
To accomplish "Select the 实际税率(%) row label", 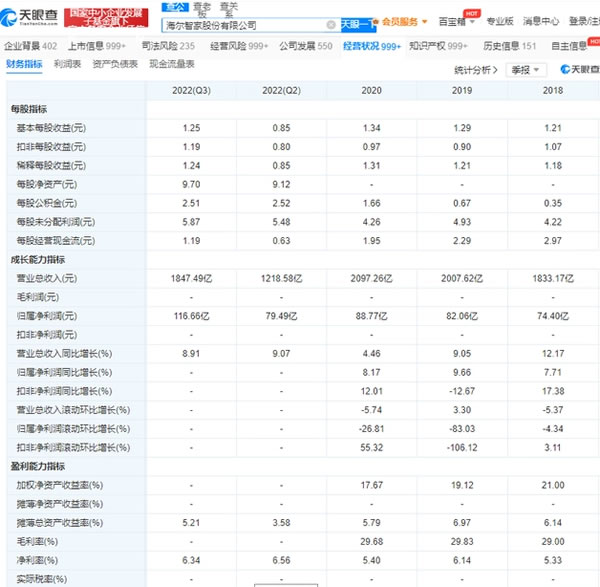I will (42, 579).
